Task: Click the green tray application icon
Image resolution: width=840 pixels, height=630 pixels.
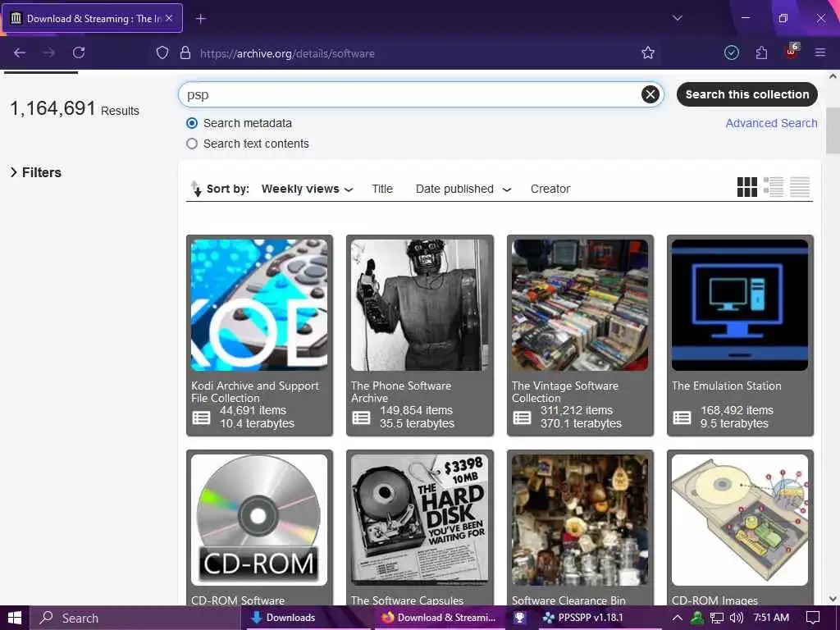Action: tap(697, 618)
